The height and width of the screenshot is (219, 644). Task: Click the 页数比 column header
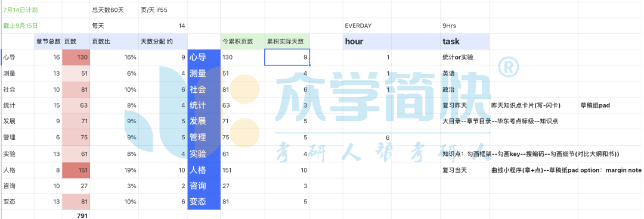coord(114,42)
